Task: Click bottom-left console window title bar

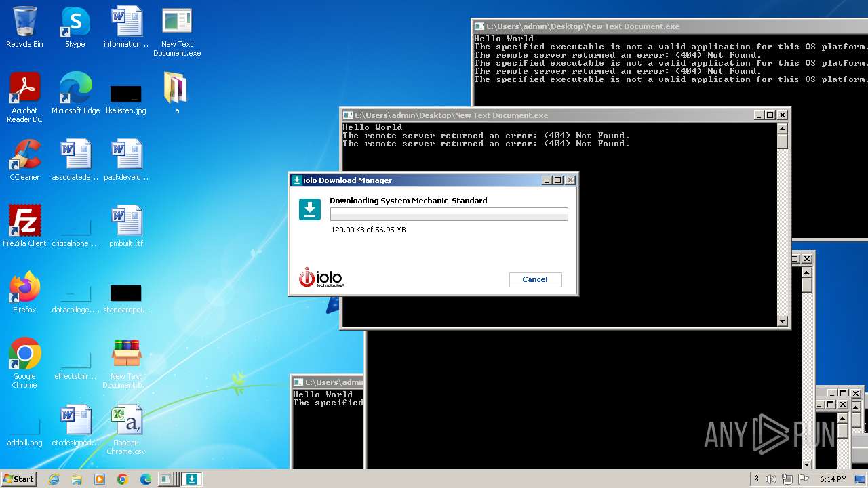Action: tap(328, 382)
